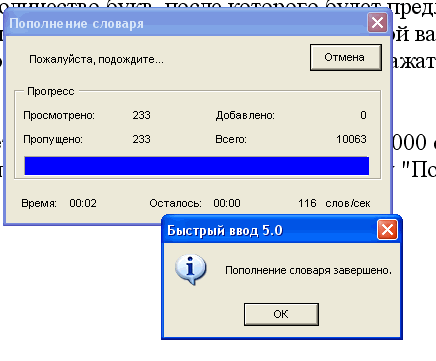Click the Время value 00:02
Screen dimensions: 436x361
click(83, 203)
